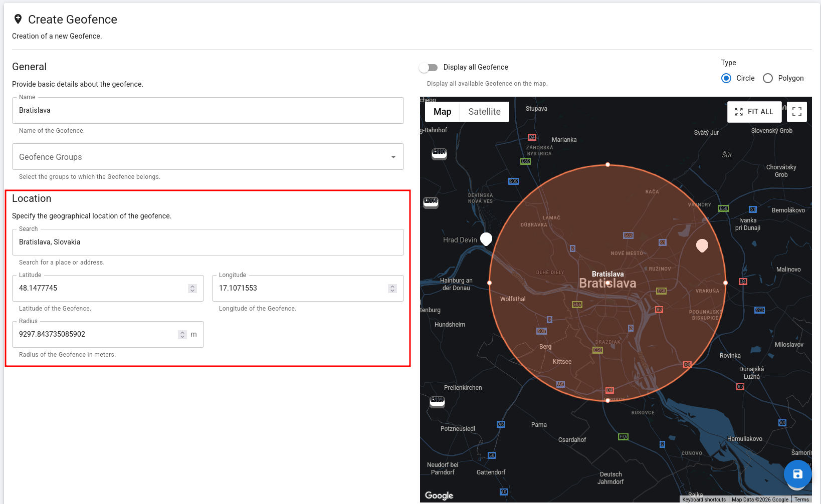The width and height of the screenshot is (821, 504).
Task: Click the circle's bottom edge resize handle
Action: coord(607,400)
